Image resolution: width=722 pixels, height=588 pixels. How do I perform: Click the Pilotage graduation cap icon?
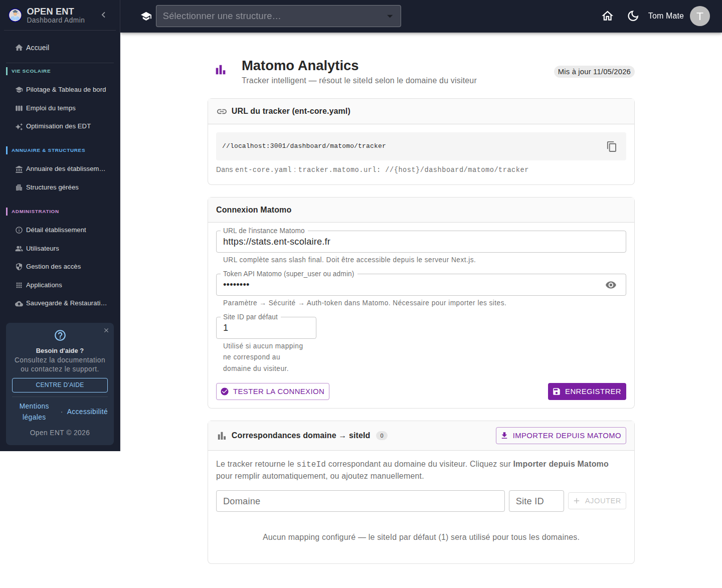[19, 90]
